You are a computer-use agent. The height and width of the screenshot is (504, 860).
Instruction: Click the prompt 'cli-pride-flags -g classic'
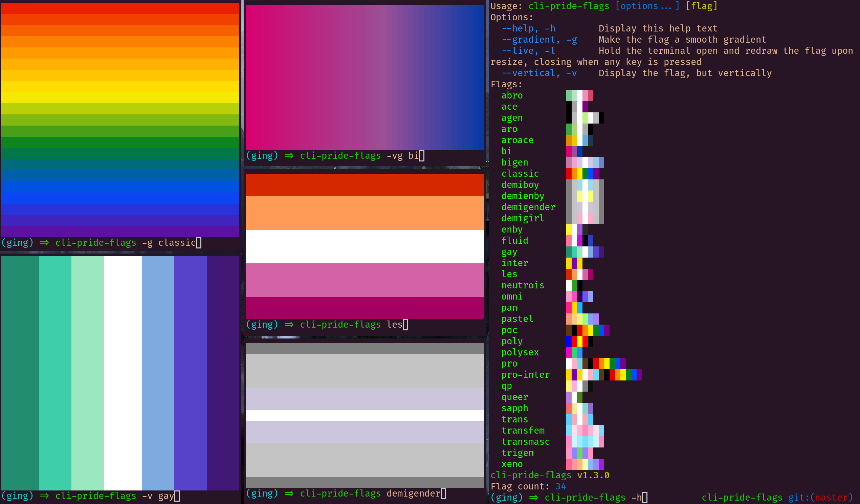pyautogui.click(x=125, y=243)
